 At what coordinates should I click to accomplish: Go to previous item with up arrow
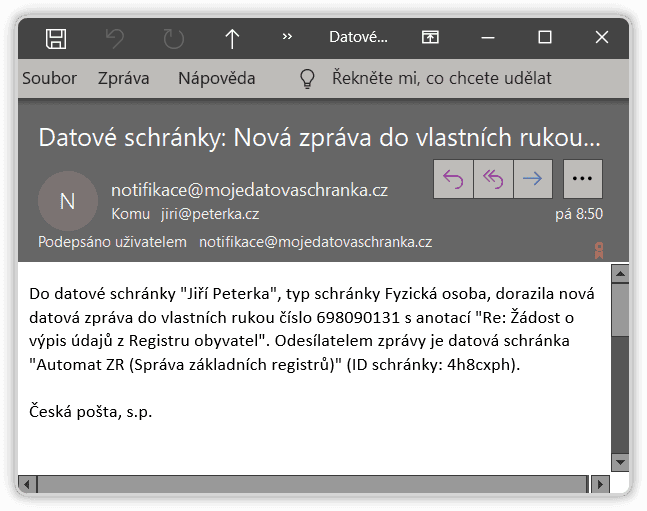232,38
